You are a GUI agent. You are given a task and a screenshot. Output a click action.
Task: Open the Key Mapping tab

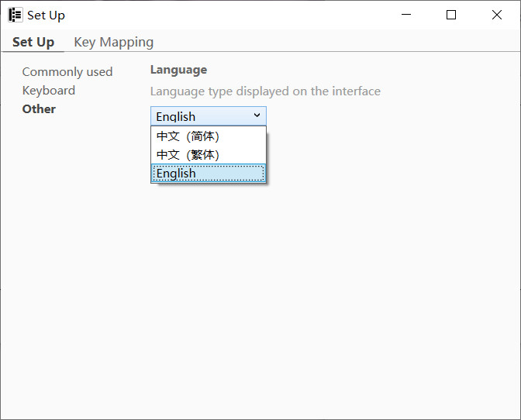tap(113, 42)
